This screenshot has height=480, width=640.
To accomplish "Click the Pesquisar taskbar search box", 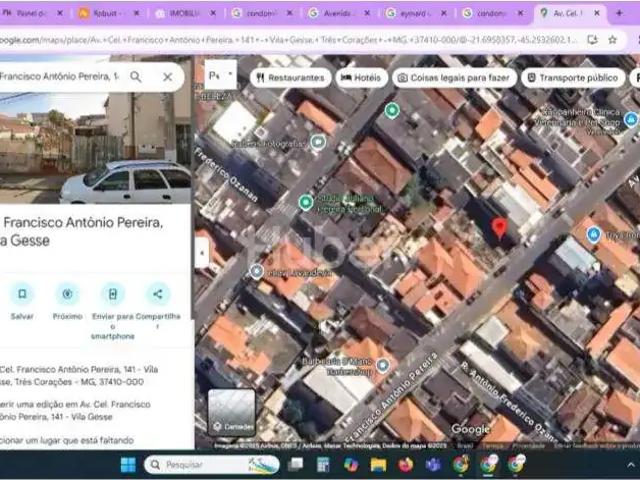I will click(210, 465).
